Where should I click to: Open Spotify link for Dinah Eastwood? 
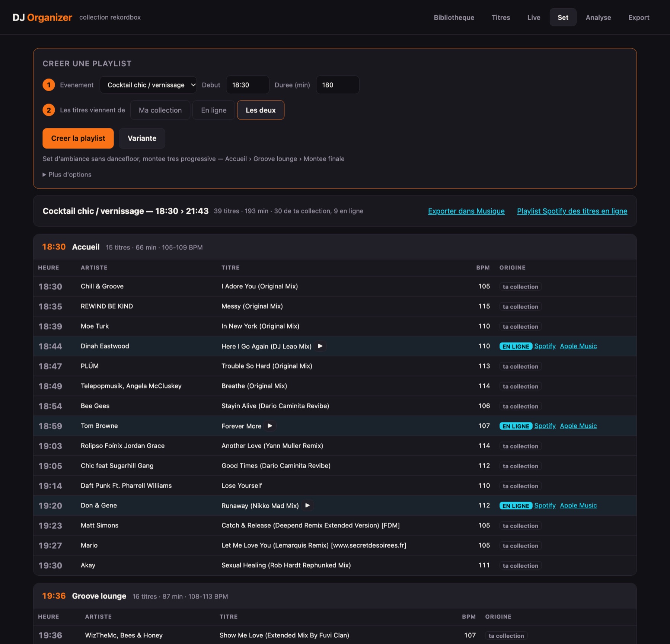[545, 346]
